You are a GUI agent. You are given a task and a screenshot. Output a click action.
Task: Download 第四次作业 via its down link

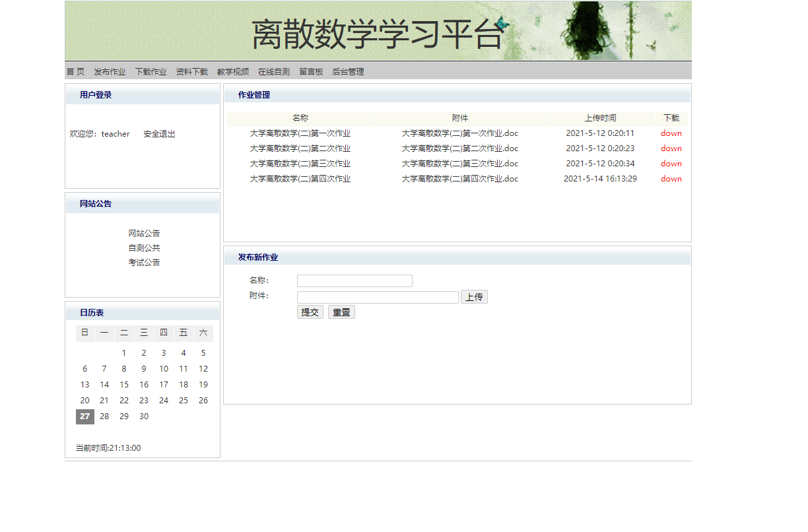[x=671, y=178]
